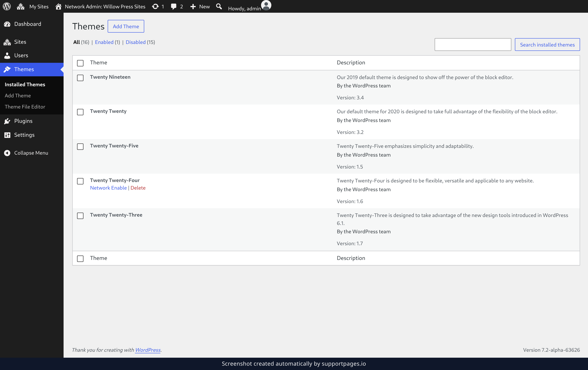Click the Twenty Nineteen theme name
This screenshot has width=588, height=370.
pos(110,77)
